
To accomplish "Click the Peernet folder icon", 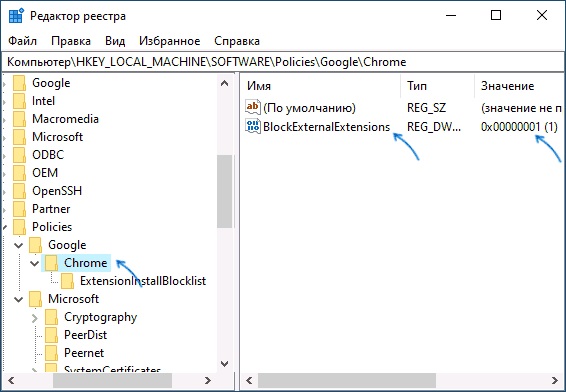I will pos(51,353).
